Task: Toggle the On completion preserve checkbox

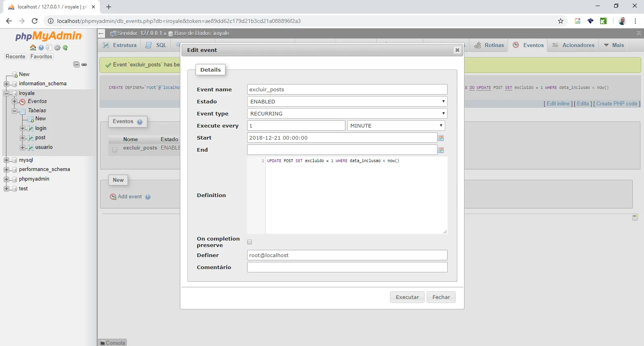Action: (250, 242)
